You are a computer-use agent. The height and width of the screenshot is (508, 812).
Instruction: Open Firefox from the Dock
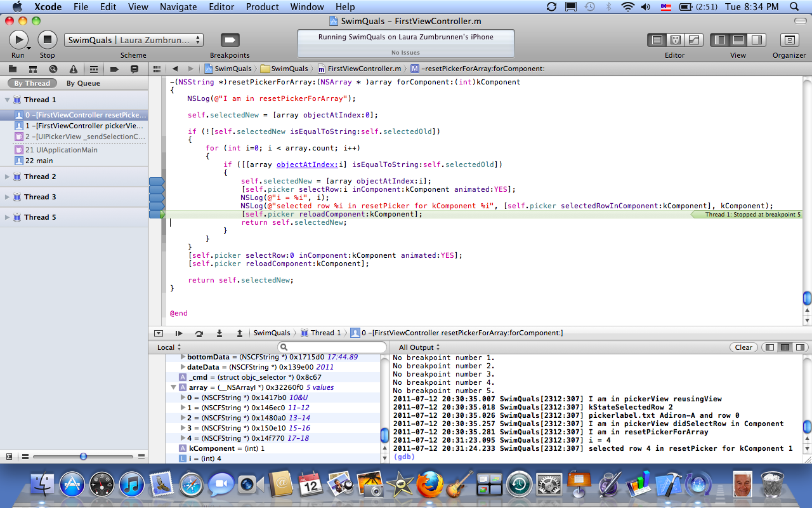[x=429, y=486]
